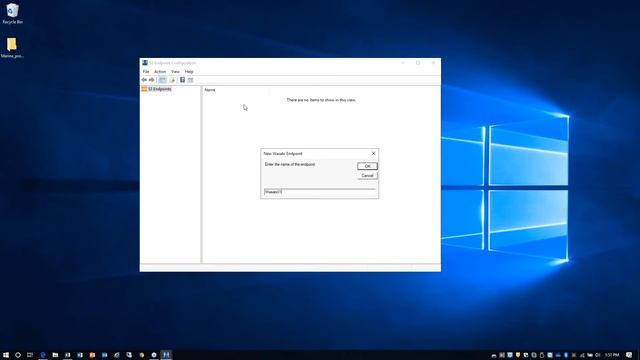The image size is (640, 360).
Task: Select S3 Endpoints tree node
Action: 157,89
